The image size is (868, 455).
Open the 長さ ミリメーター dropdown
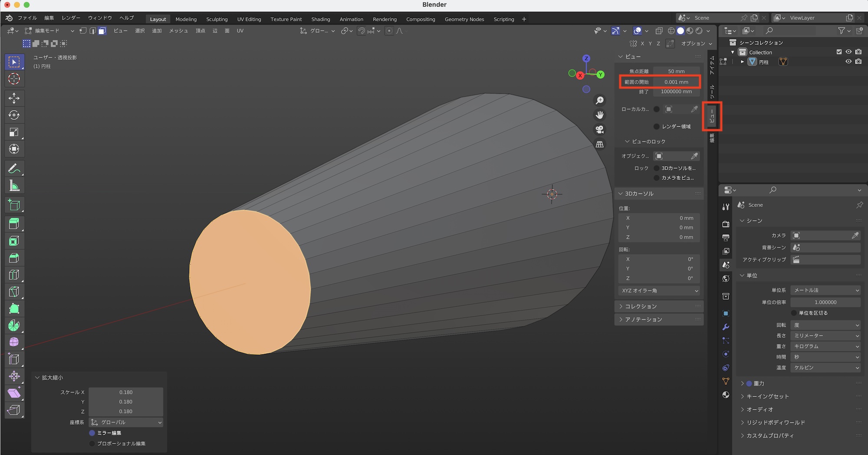pyautogui.click(x=825, y=336)
